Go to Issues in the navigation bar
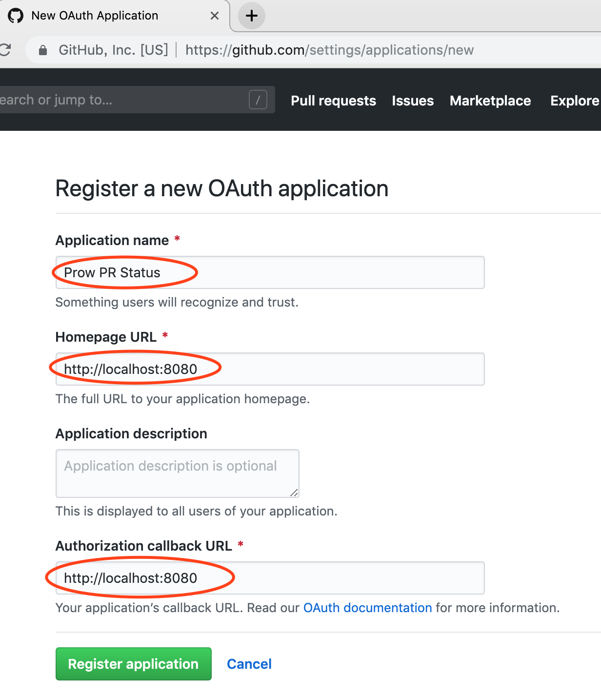The width and height of the screenshot is (601, 700). 413,101
